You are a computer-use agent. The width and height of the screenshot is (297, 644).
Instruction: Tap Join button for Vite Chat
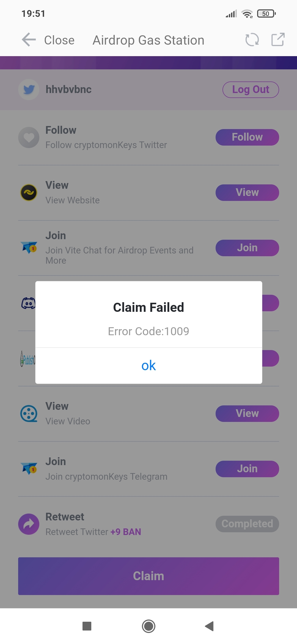[x=247, y=248]
